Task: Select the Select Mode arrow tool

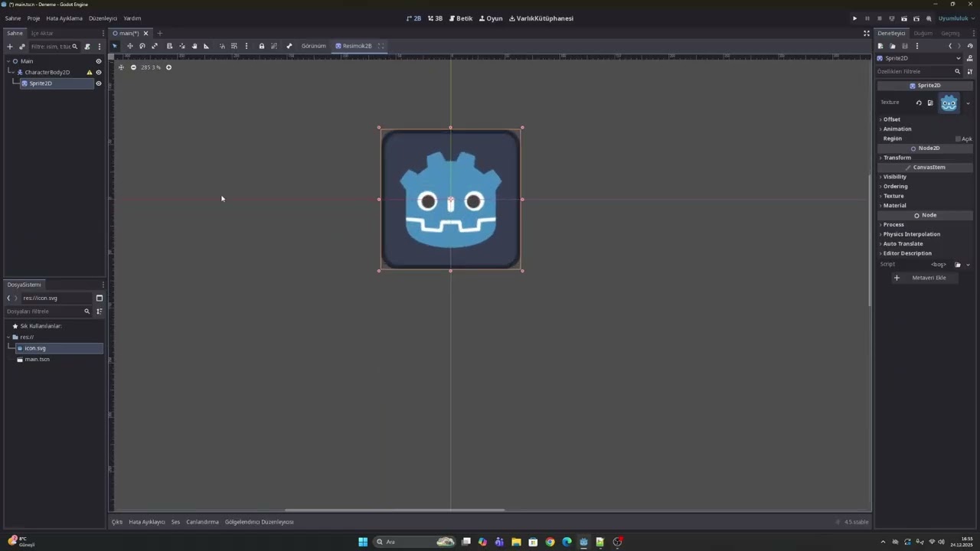Action: point(115,46)
